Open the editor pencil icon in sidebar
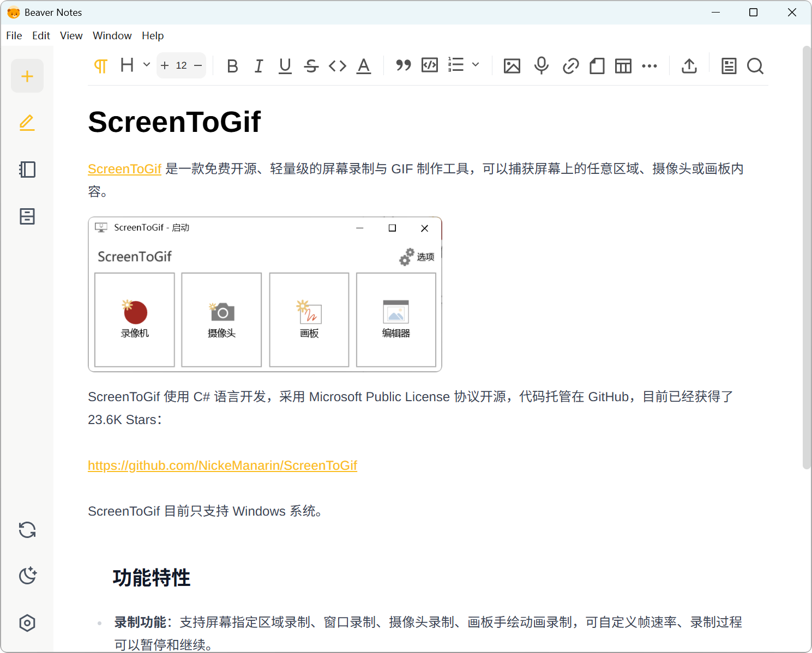 click(x=27, y=123)
